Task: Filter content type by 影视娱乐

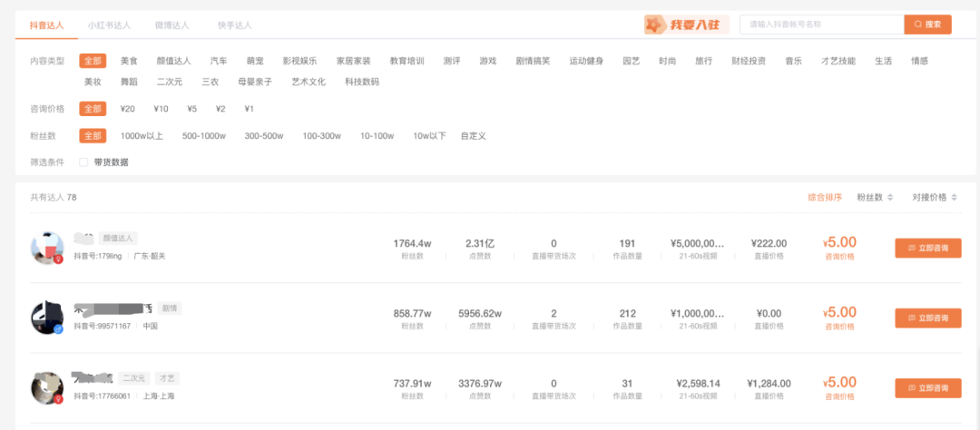Action: (300, 62)
